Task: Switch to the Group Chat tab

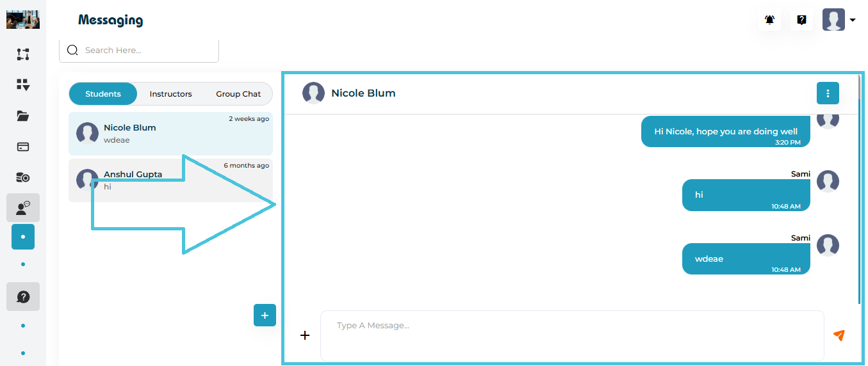Action: pyautogui.click(x=238, y=94)
